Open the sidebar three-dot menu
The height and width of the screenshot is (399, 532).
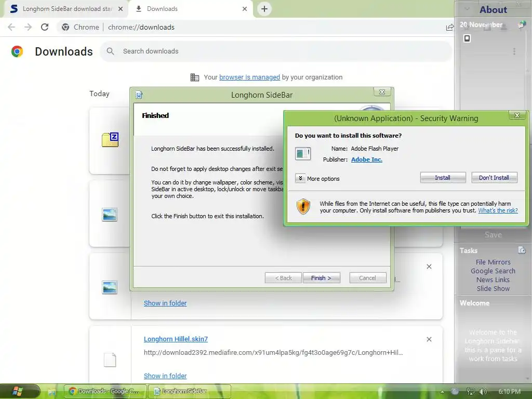click(x=514, y=51)
